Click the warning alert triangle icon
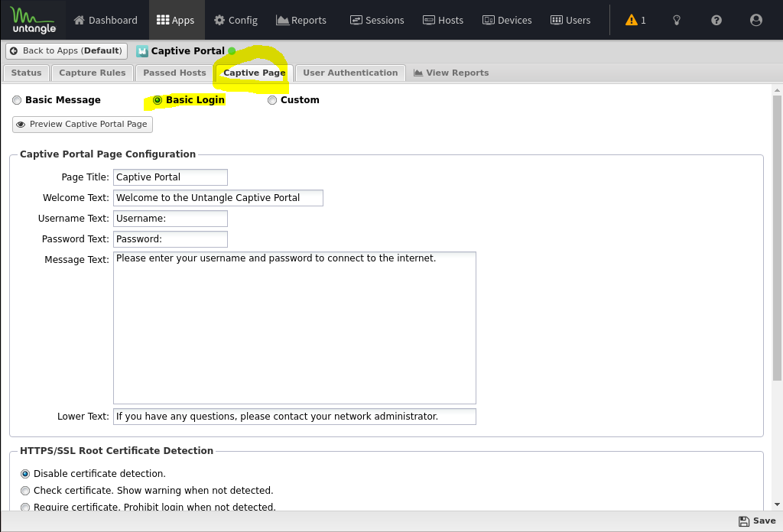This screenshot has width=783, height=532. [x=631, y=20]
